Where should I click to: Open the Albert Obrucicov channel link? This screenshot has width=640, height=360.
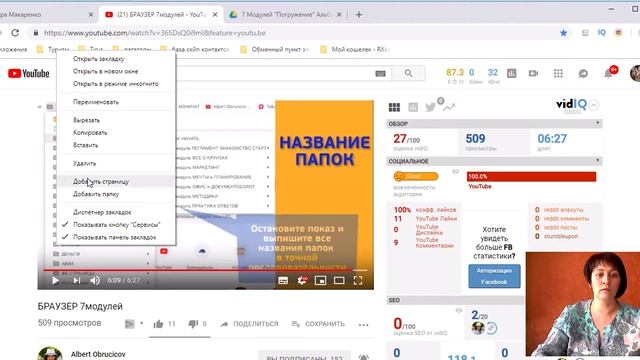[x=98, y=354]
